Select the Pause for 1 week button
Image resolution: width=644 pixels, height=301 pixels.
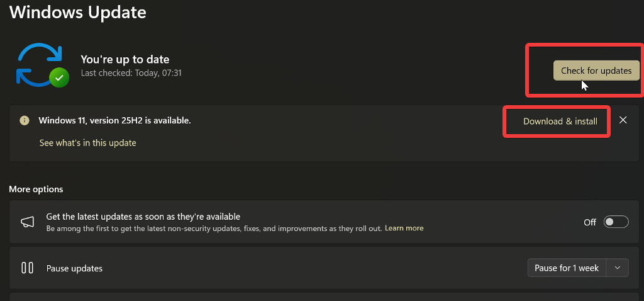pyautogui.click(x=566, y=268)
